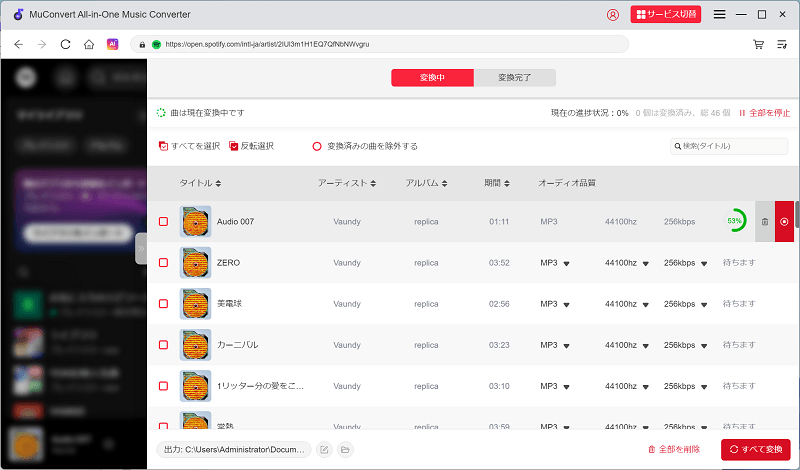Switch to the 変換完了 tab
Viewport: 800px width, 470px height.
(515, 78)
